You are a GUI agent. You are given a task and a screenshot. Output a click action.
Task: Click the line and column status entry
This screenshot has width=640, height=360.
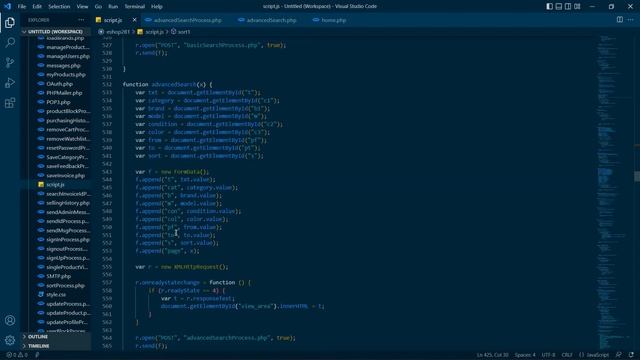tap(492, 355)
